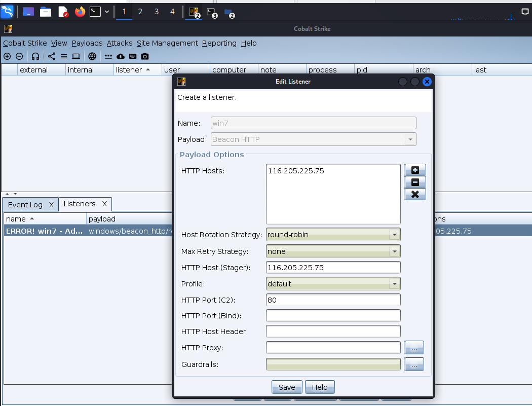The width and height of the screenshot is (532, 406).
Task: Open web log globe icon
Action: point(92,56)
